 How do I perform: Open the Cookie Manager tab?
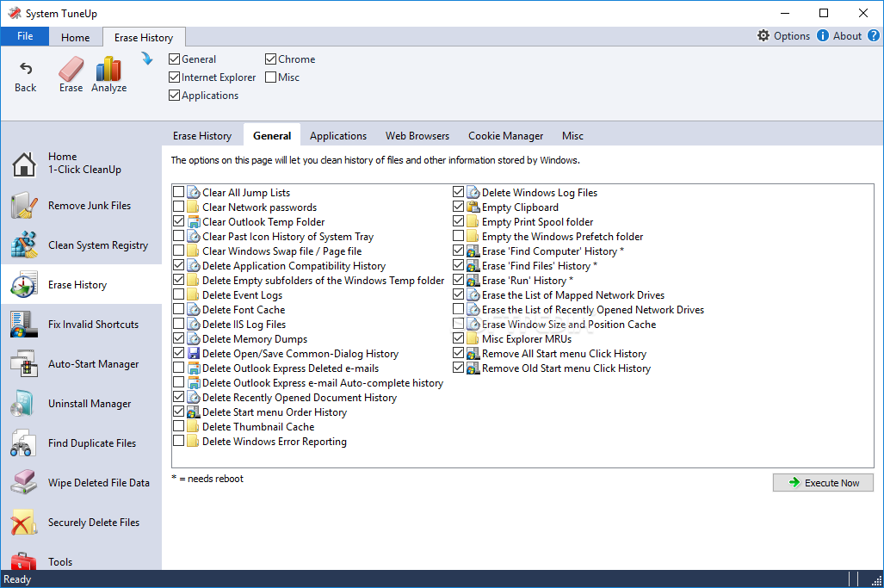point(506,136)
